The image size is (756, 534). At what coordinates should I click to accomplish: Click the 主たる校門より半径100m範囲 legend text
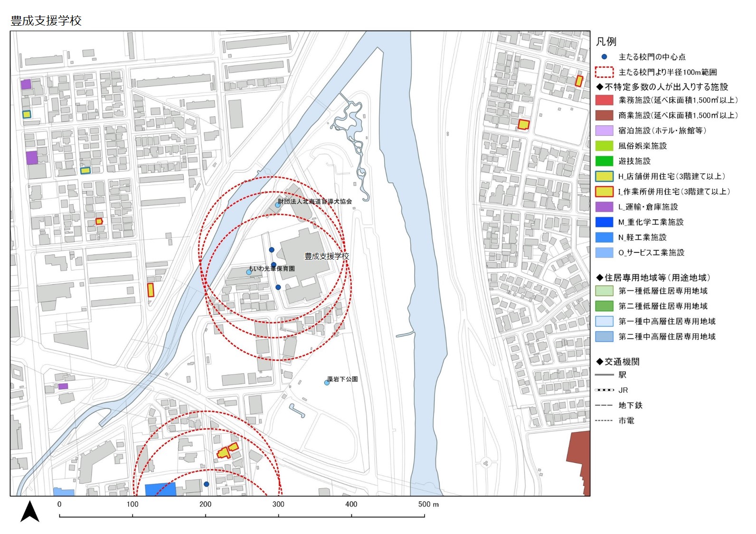tap(668, 72)
